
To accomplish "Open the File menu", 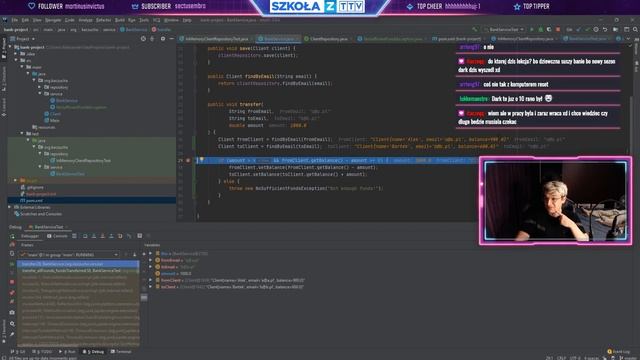I will [x=15, y=20].
